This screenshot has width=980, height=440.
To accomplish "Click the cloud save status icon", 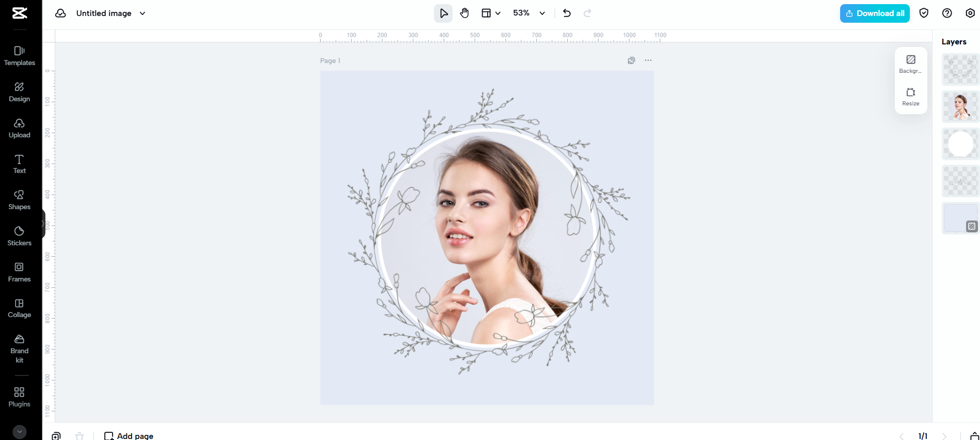I will 61,13.
